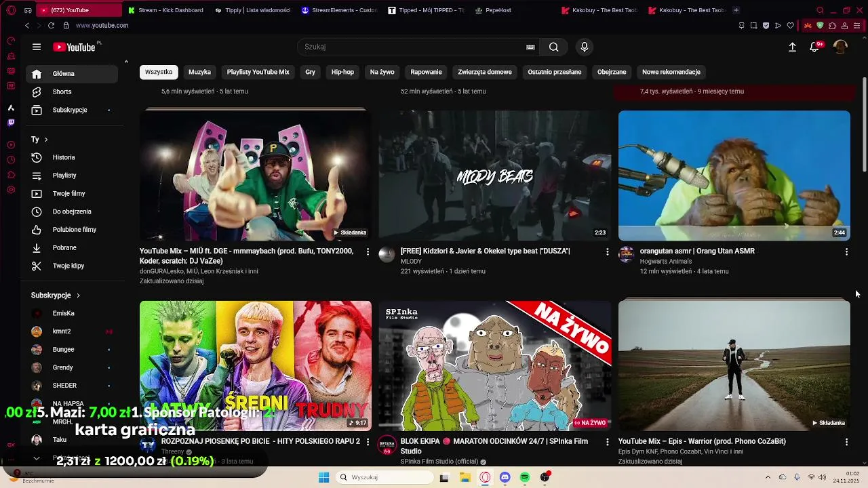Open the create/upload icon
Image resolution: width=868 pixels, height=488 pixels.
[792, 47]
